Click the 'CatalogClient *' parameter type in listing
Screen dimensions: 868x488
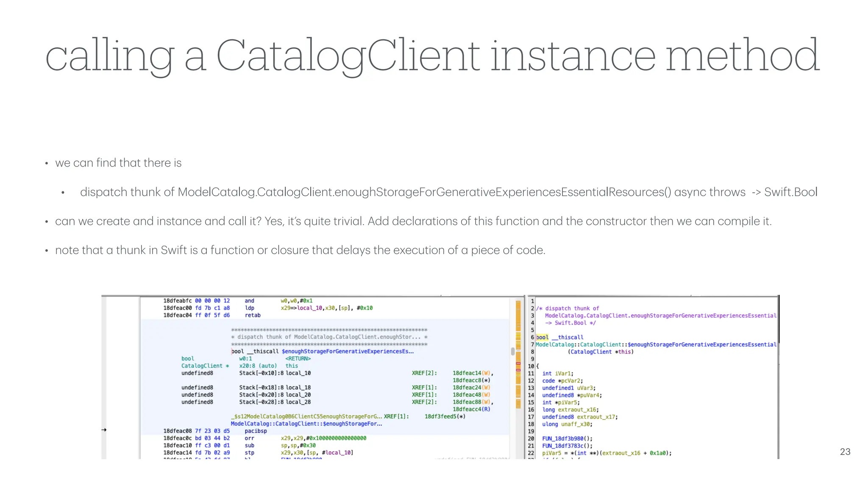[205, 366]
